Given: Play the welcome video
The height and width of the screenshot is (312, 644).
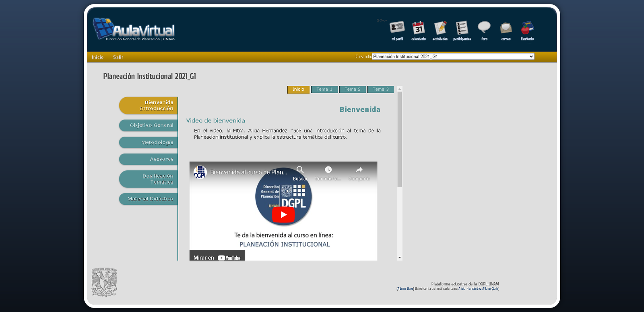Looking at the screenshot, I should [283, 215].
